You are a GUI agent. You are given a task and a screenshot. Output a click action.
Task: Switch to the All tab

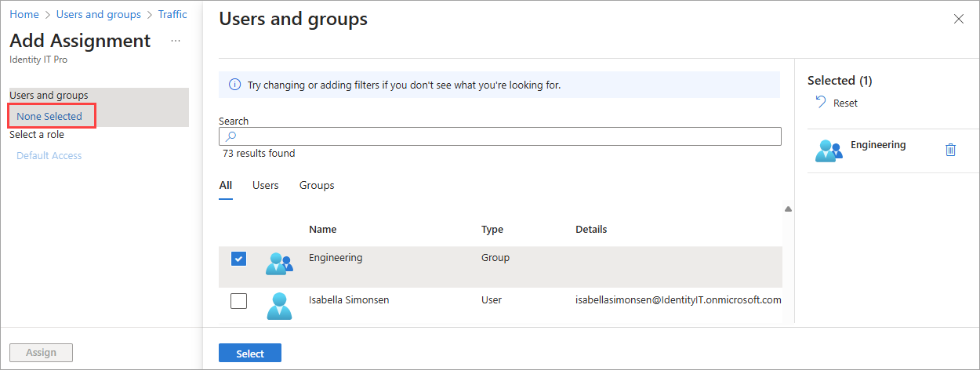226,186
